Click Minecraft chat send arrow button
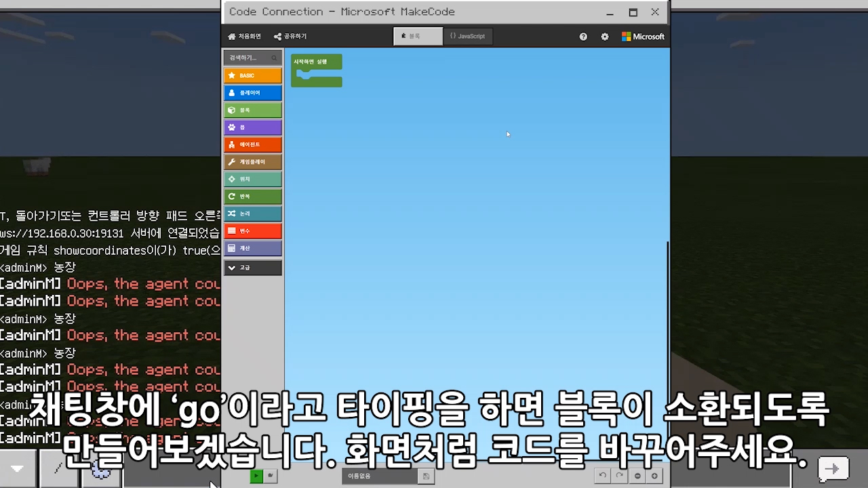Viewport: 868px width, 488px height. tap(833, 469)
